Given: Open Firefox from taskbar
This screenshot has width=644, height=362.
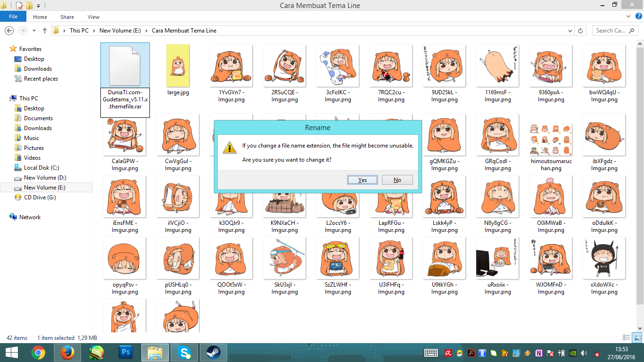Looking at the screenshot, I should (x=67, y=353).
